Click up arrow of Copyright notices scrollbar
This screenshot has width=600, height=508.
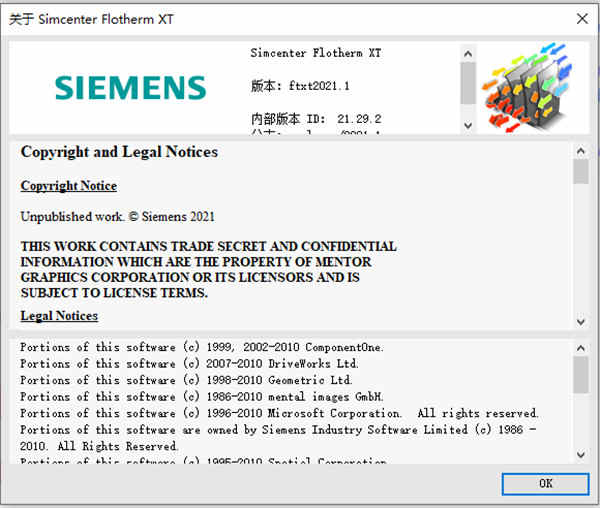click(x=581, y=149)
